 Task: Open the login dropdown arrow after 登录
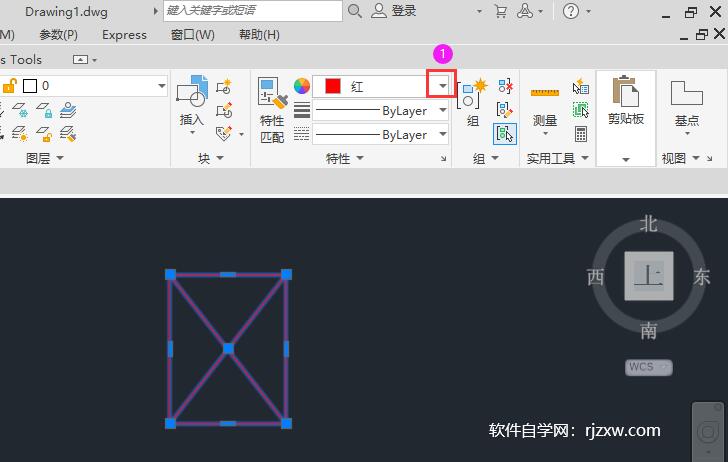point(479,11)
